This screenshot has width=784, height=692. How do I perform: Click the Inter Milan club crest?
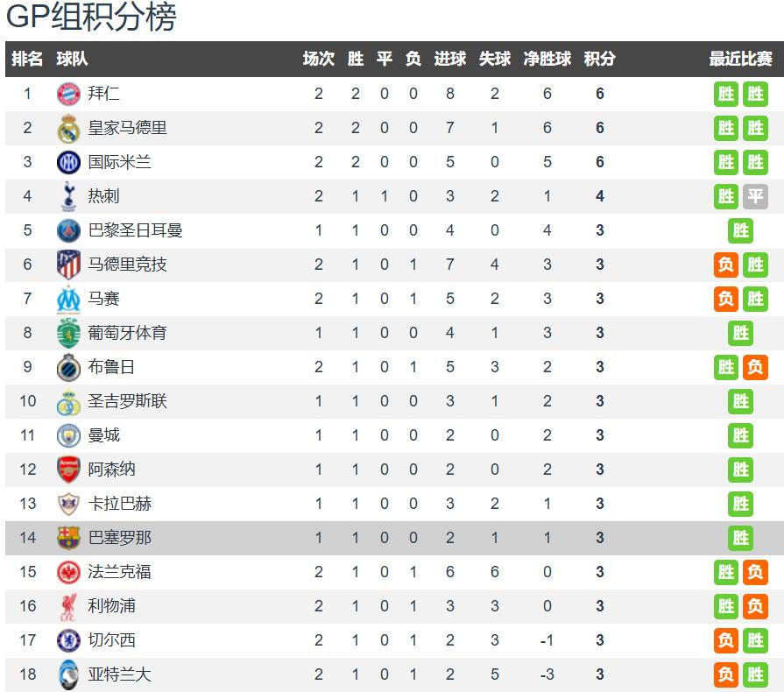coord(68,162)
